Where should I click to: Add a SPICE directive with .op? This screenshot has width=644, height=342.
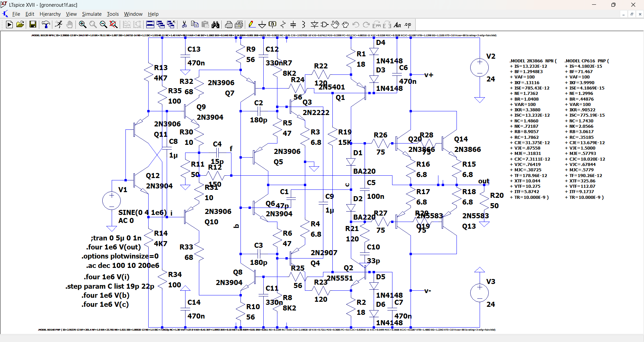(408, 24)
